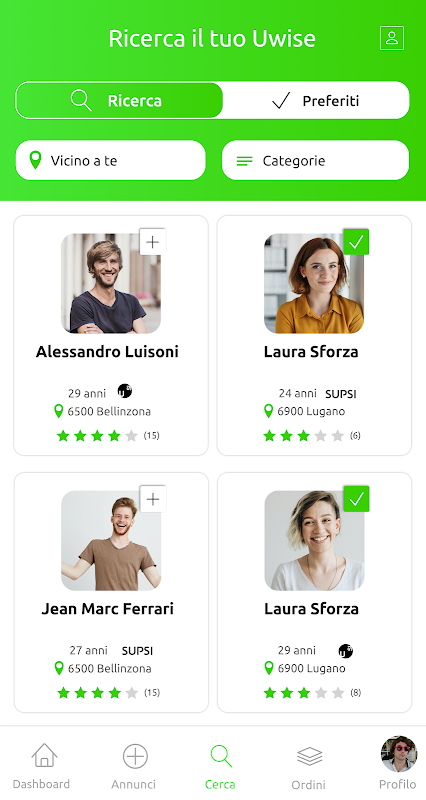Add Jean Marc Ferrari to favorites
Viewport: 426px width, 800px height.
[153, 499]
